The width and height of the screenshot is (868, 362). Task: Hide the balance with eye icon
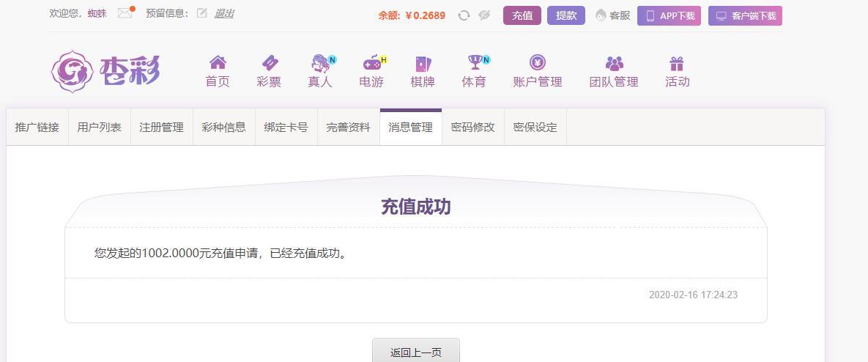484,15
